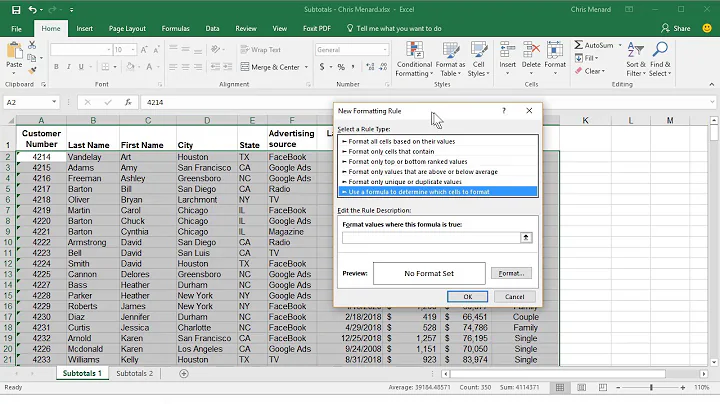Click the Format... button in dialog
720x404 pixels.
click(511, 274)
